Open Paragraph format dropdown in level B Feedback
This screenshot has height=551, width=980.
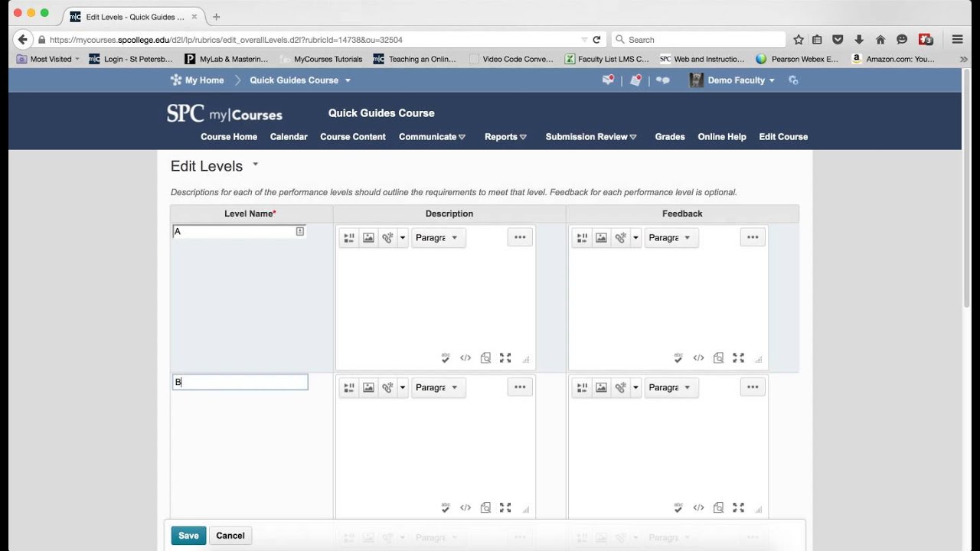point(671,388)
